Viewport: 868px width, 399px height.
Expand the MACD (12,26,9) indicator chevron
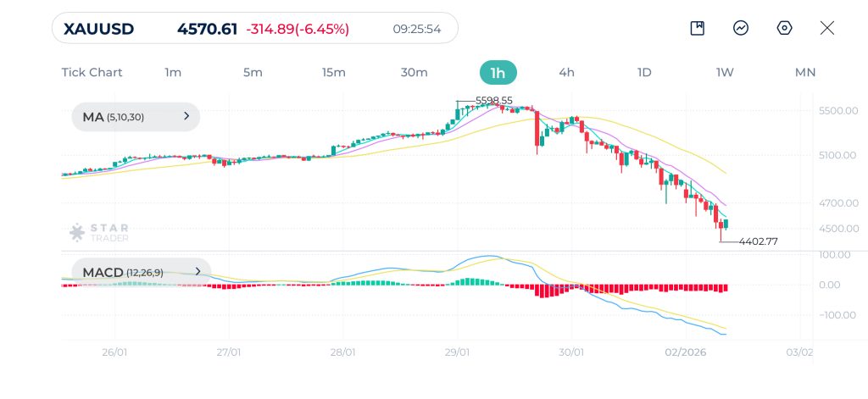point(198,272)
